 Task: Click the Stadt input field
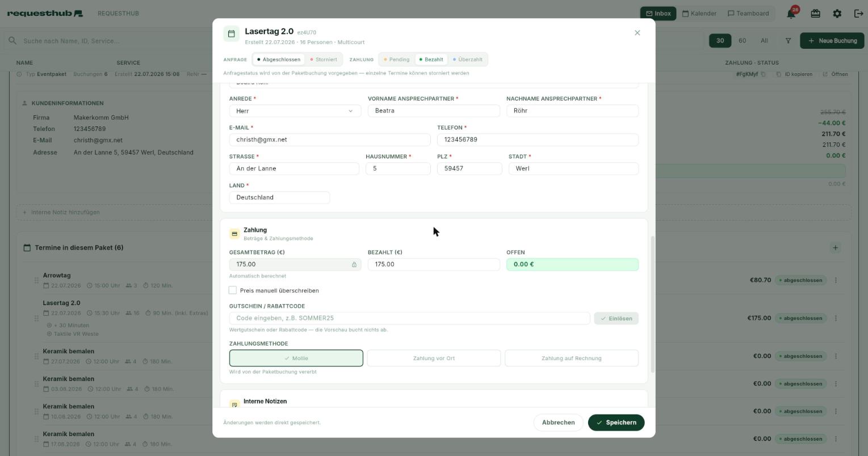pos(573,168)
